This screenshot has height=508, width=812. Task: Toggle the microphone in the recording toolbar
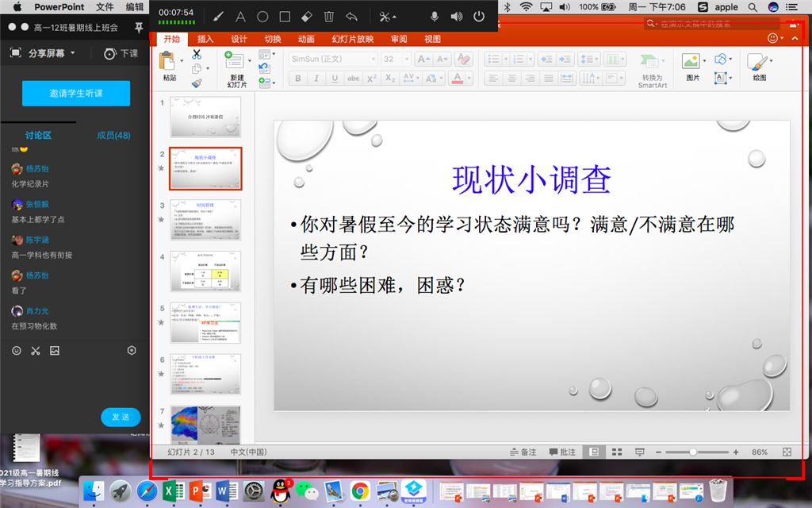pyautogui.click(x=435, y=17)
